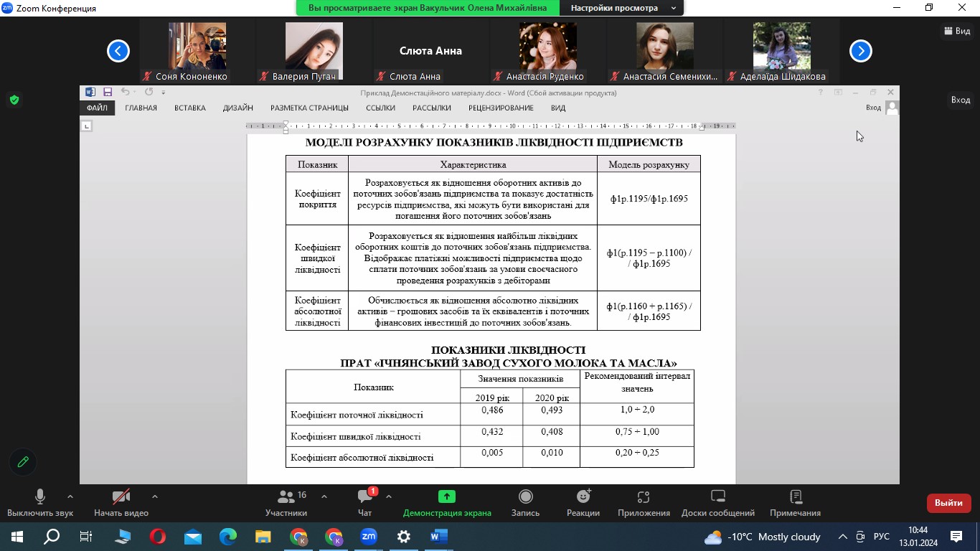The image size is (980, 551).
Task: Click value 0,486 in liquidity table
Action: [491, 410]
